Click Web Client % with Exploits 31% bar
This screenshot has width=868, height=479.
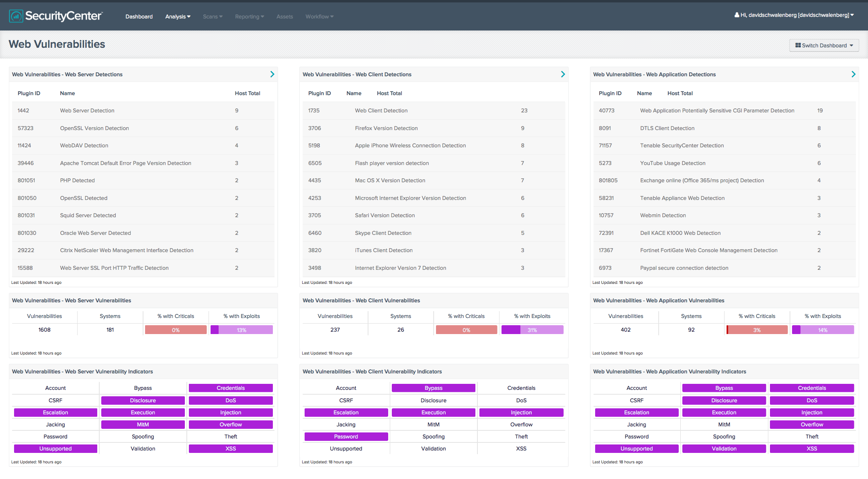click(x=532, y=330)
